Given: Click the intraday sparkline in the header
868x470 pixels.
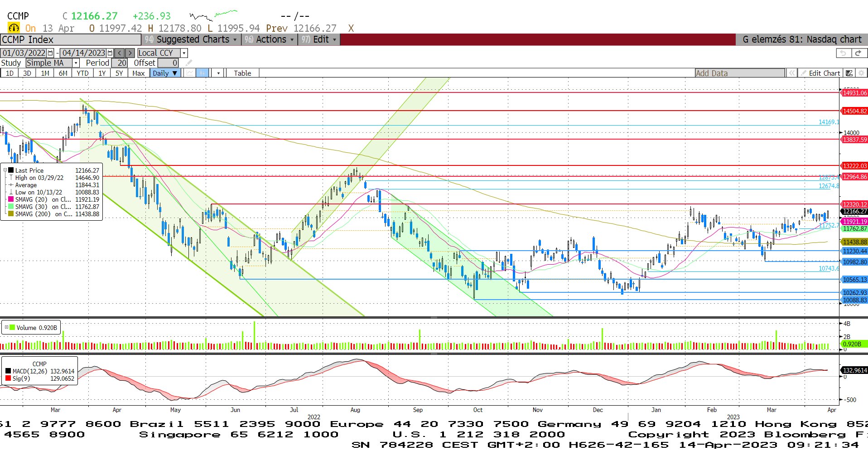Looking at the screenshot, I should tap(213, 15).
